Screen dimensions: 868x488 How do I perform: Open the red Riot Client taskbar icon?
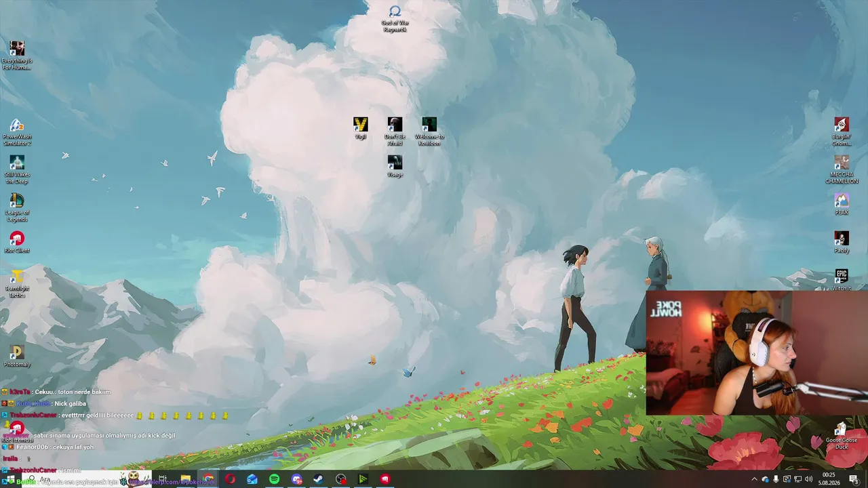(x=384, y=479)
